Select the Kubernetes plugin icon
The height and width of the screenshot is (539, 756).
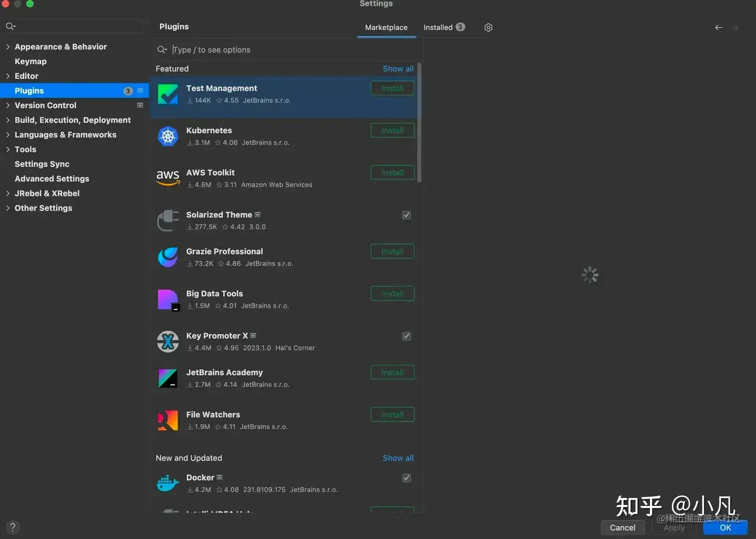tap(168, 137)
